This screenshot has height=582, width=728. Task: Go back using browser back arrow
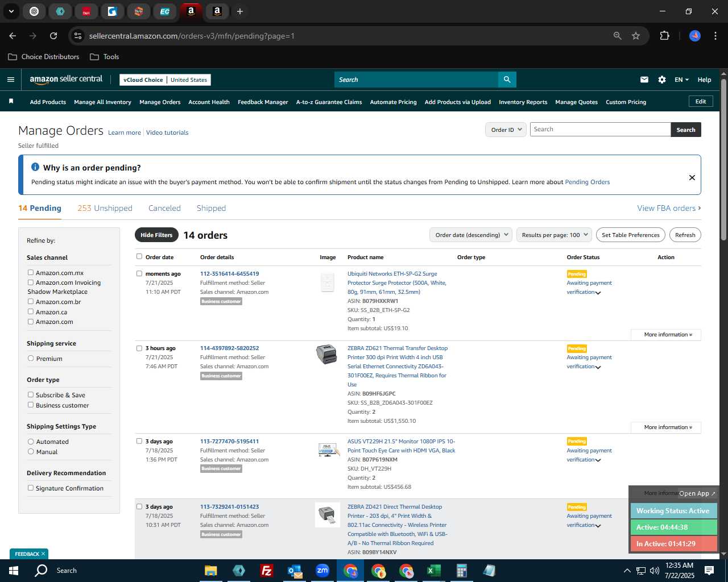pos(13,36)
